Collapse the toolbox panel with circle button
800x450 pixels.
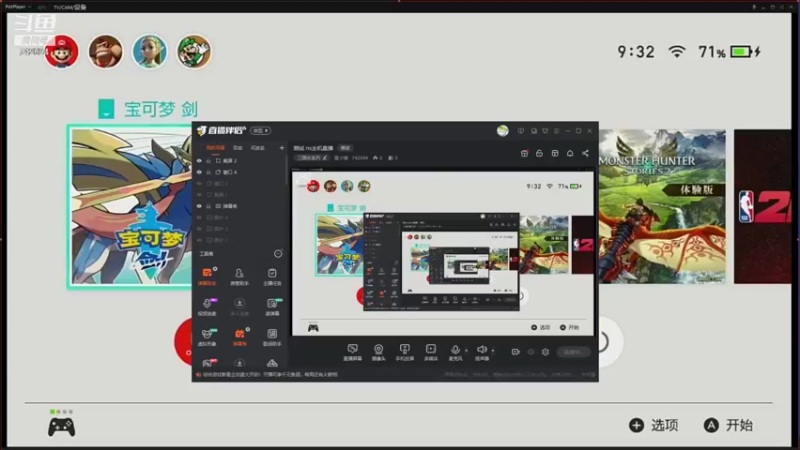pyautogui.click(x=278, y=254)
